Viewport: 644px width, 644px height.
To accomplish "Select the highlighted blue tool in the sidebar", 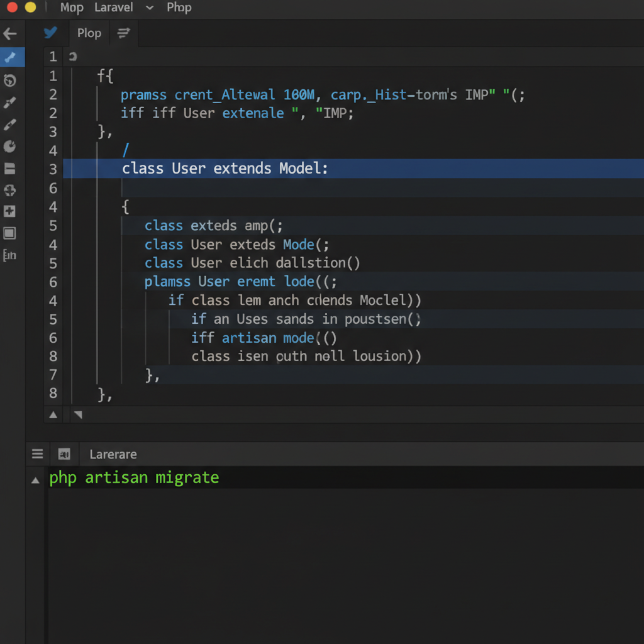I will click(12, 57).
